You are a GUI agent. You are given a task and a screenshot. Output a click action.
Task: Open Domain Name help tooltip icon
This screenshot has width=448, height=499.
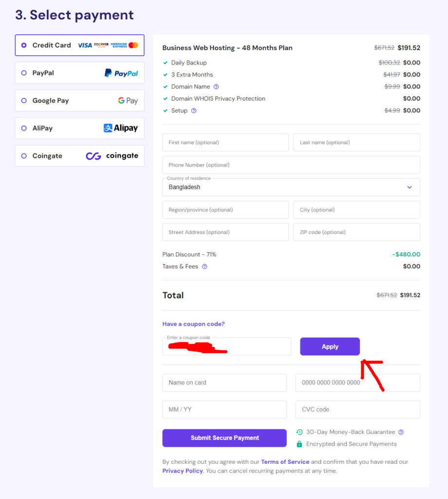(x=216, y=87)
